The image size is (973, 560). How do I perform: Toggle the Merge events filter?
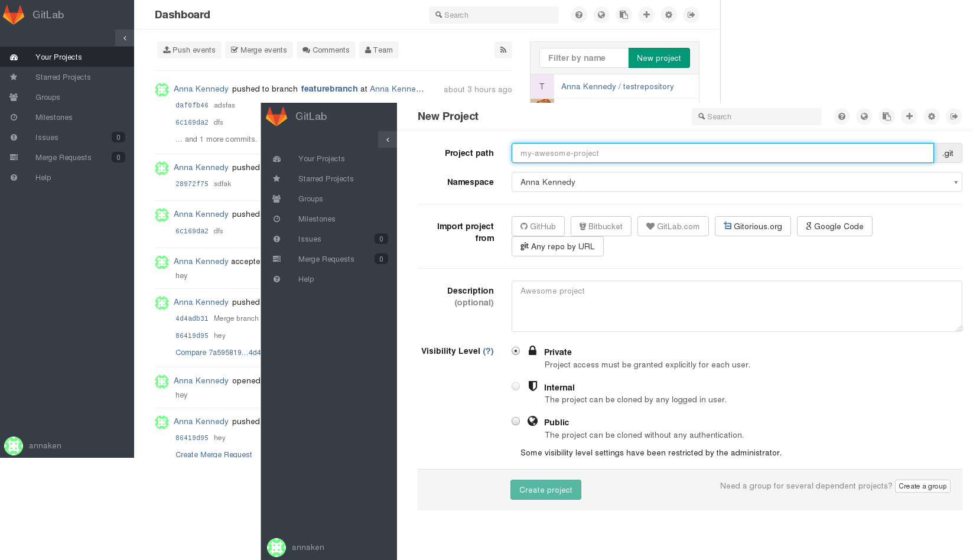coord(259,50)
